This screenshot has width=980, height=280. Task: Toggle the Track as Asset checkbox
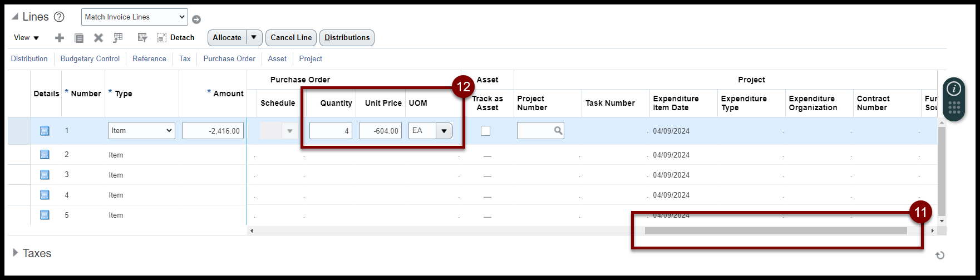486,131
